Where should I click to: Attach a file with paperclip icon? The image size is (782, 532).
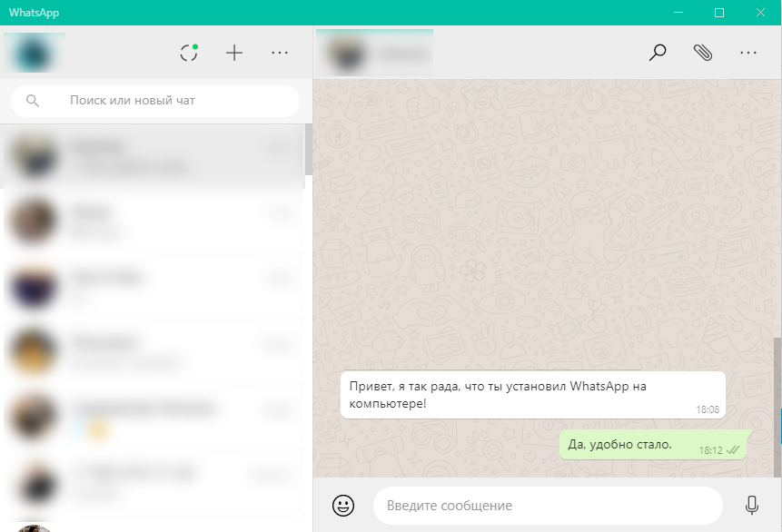tap(703, 53)
